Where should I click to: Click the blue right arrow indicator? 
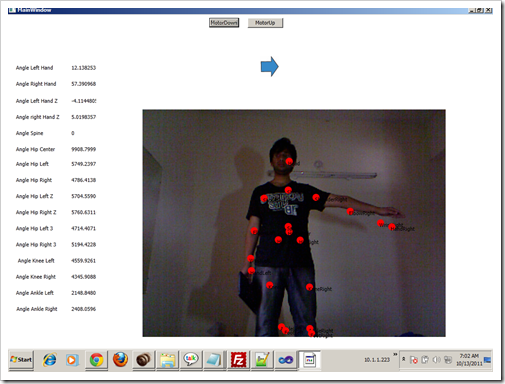[x=269, y=67]
